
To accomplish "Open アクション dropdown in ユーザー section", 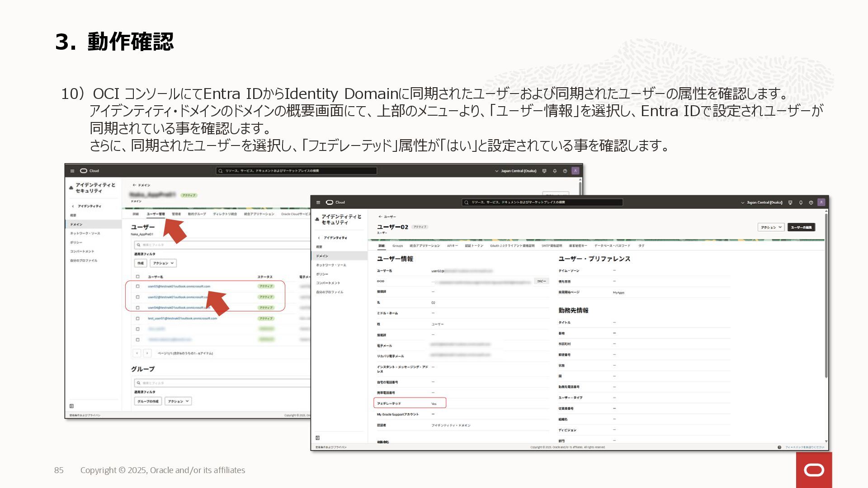I will [163, 263].
